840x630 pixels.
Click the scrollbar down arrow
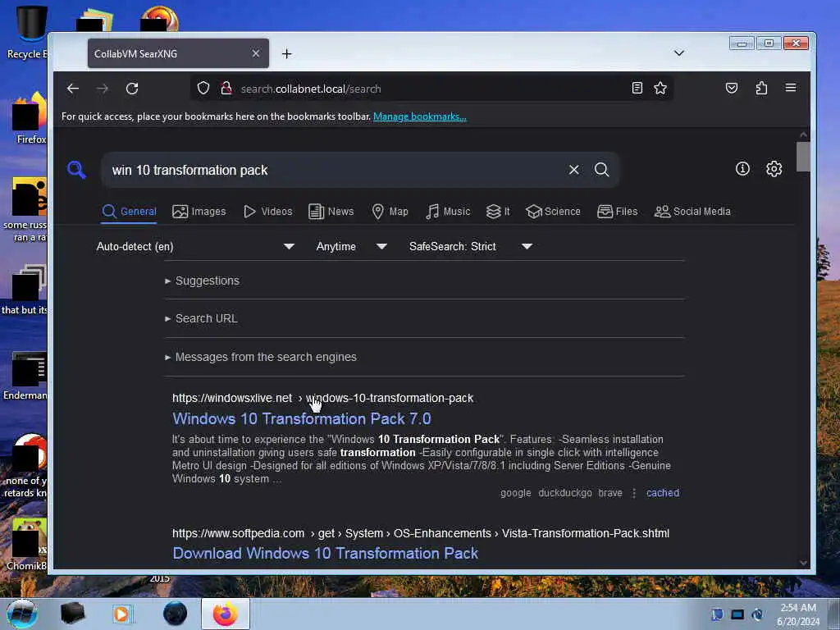tap(803, 563)
